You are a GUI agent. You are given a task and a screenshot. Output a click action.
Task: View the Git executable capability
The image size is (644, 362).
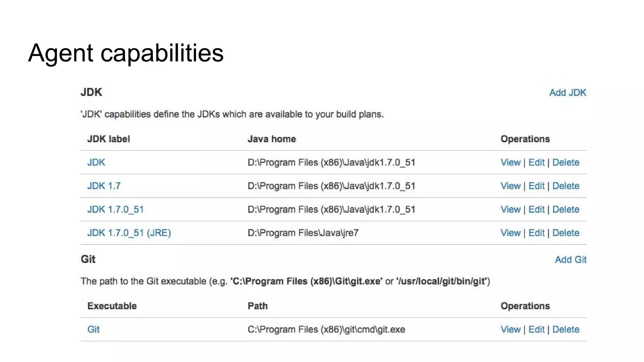pos(510,329)
